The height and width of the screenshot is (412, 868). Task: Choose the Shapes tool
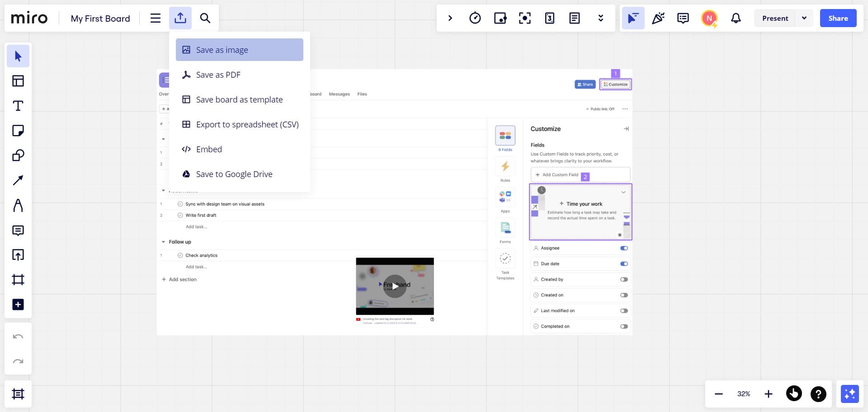point(18,155)
